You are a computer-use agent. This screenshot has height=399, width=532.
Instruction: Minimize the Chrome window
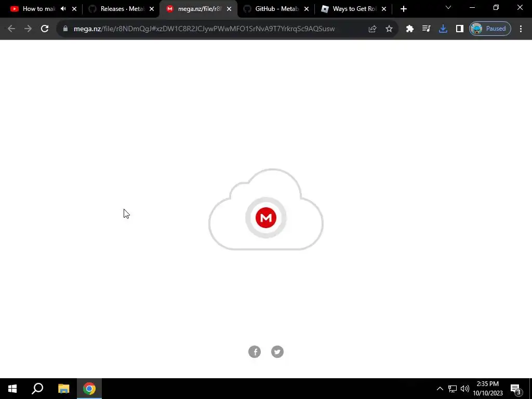pyautogui.click(x=472, y=7)
